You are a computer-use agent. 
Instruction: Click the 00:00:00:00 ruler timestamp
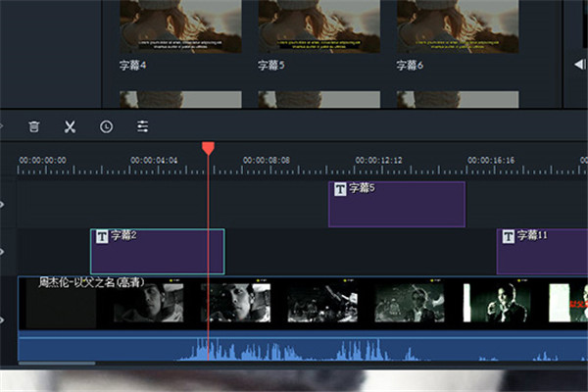(43, 160)
